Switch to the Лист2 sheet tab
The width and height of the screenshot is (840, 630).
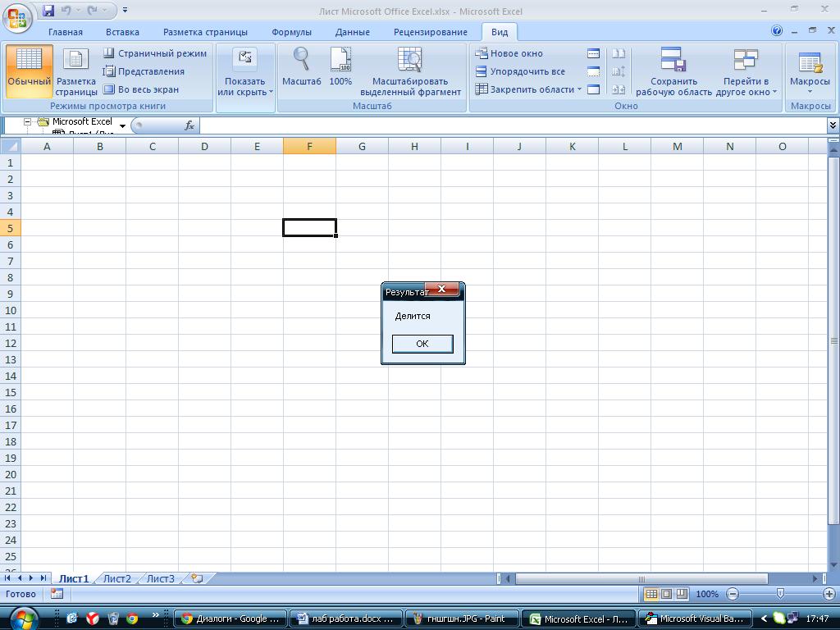[x=116, y=578]
